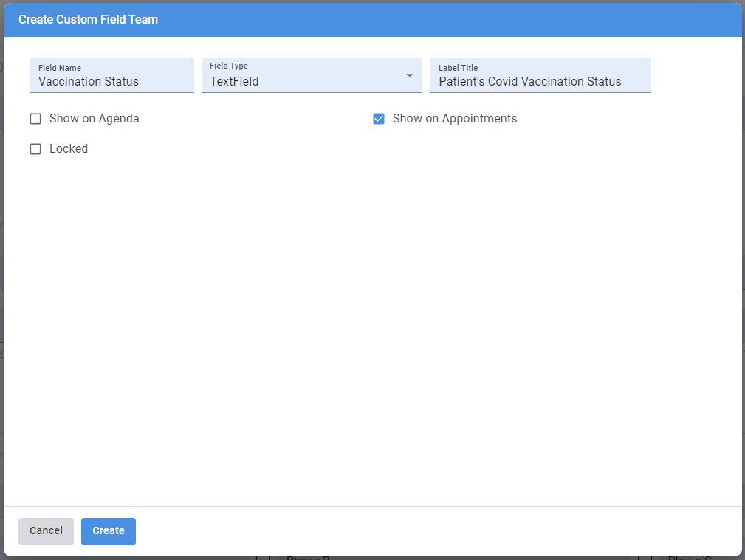Disable the Show on Appointments checkbox
The image size is (745, 560).
point(379,118)
